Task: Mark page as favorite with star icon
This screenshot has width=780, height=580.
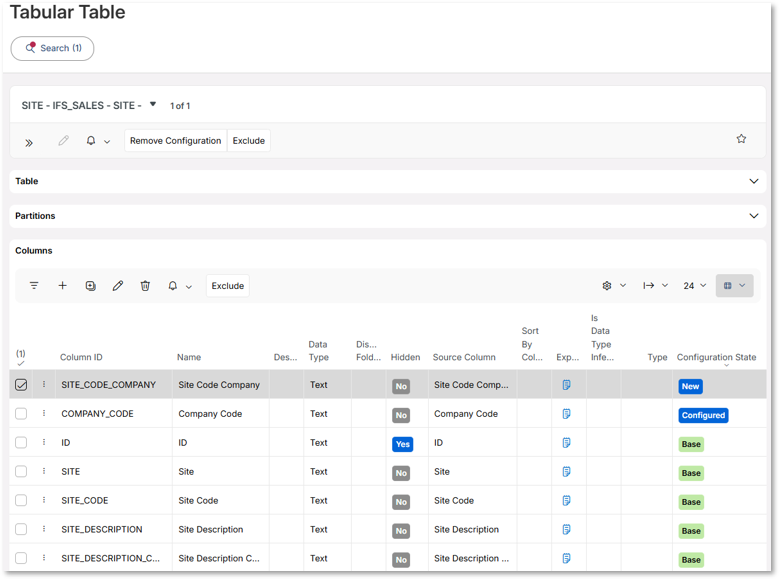Action: click(x=741, y=139)
